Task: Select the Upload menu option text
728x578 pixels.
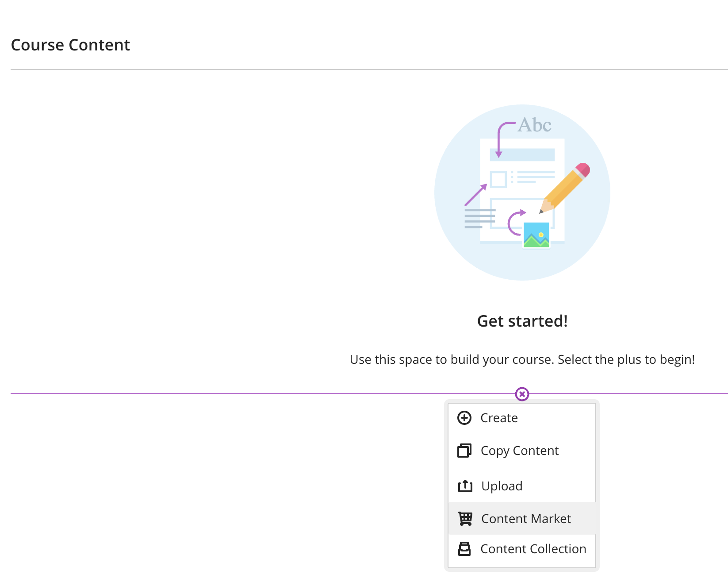Action: tap(502, 486)
